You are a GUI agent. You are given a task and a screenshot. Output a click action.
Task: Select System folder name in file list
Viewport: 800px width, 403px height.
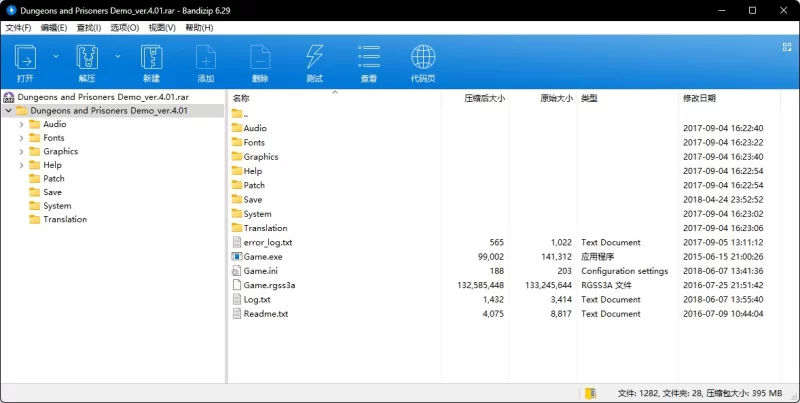(x=257, y=214)
